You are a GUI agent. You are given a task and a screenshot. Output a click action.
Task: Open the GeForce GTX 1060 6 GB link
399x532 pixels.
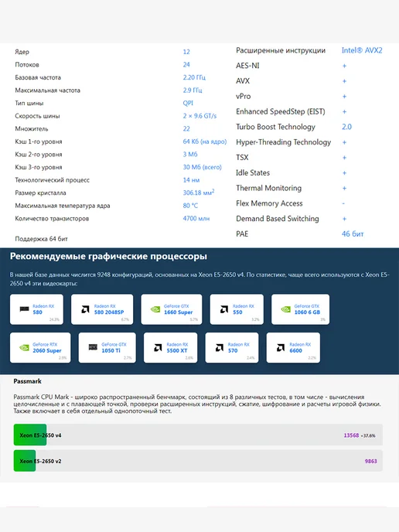point(307,309)
